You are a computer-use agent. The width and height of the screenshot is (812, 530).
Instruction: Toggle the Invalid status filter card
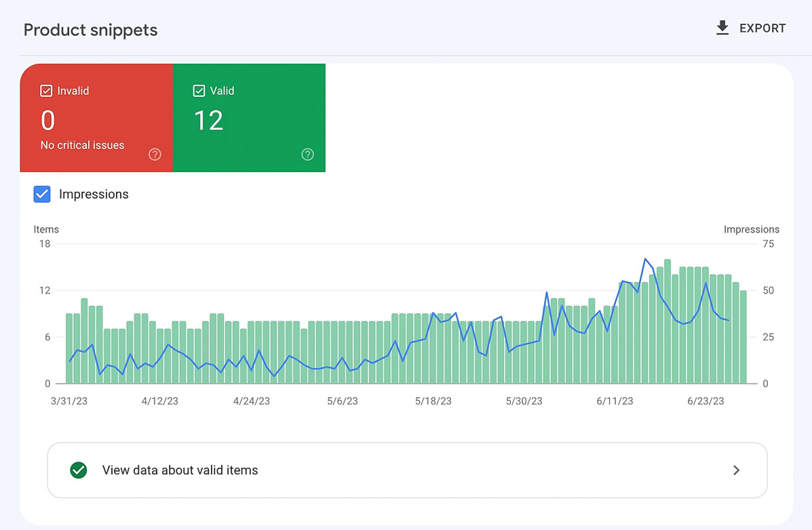coord(96,117)
